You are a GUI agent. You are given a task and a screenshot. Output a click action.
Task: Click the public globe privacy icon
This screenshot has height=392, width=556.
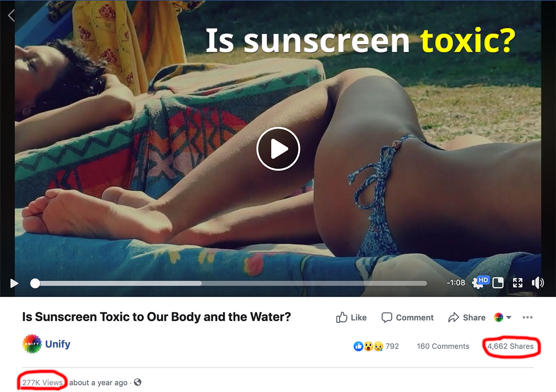(x=138, y=382)
